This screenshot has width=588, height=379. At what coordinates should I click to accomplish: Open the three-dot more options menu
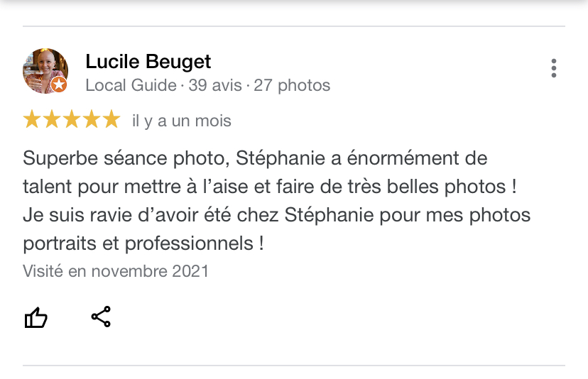553,69
